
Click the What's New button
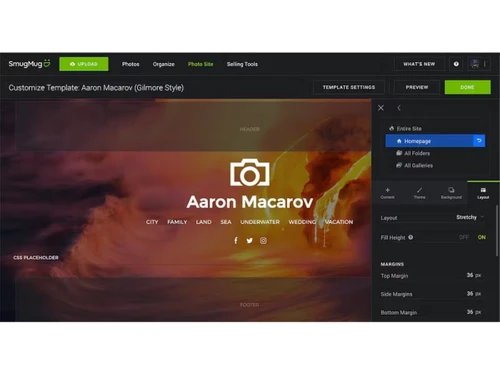pos(419,64)
